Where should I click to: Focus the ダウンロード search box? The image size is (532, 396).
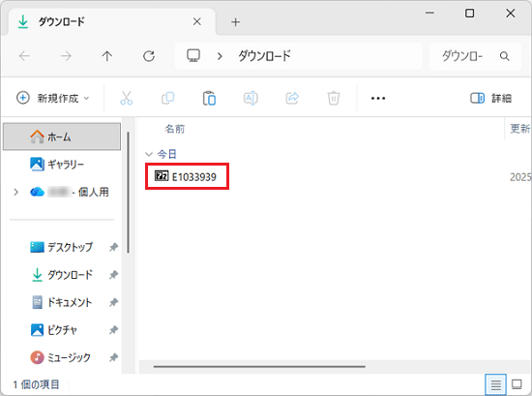pyautogui.click(x=475, y=56)
